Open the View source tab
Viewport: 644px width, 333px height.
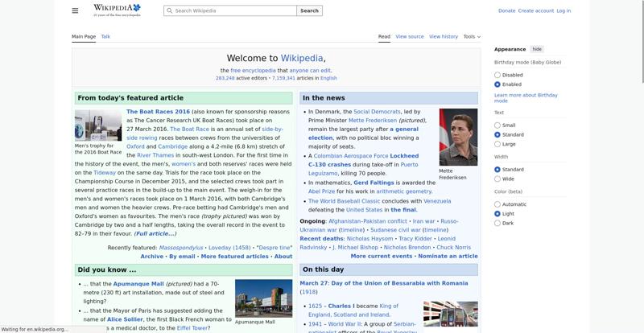point(410,36)
